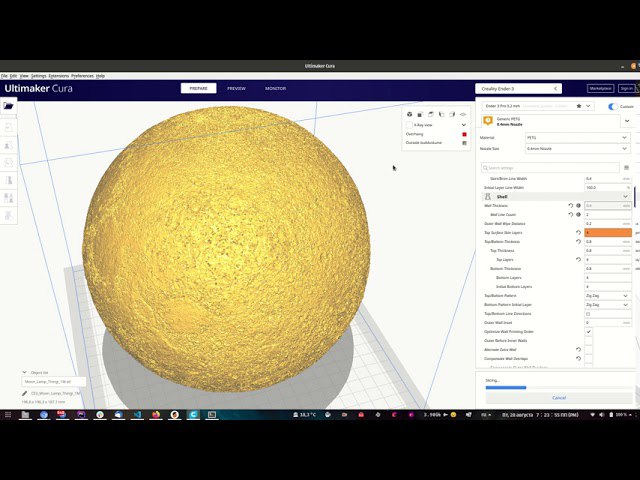Click the red Overhang color swatch
Viewport: 640px width, 480px height.
point(464,134)
